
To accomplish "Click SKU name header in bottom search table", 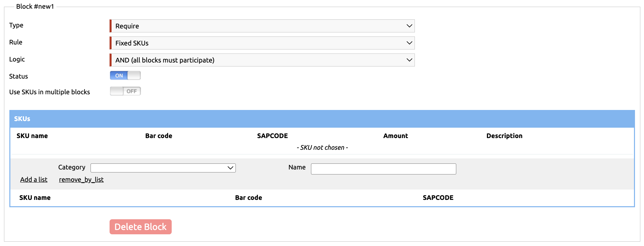I will pos(35,198).
